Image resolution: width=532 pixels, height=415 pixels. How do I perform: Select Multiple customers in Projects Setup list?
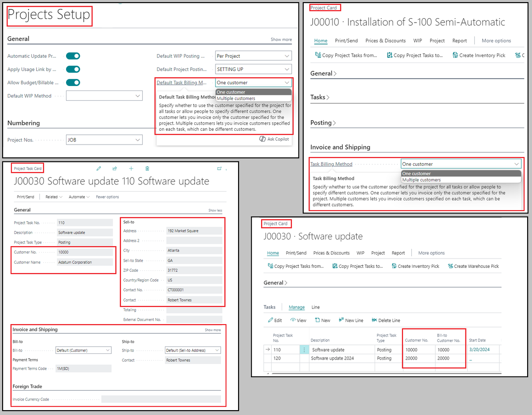click(253, 98)
